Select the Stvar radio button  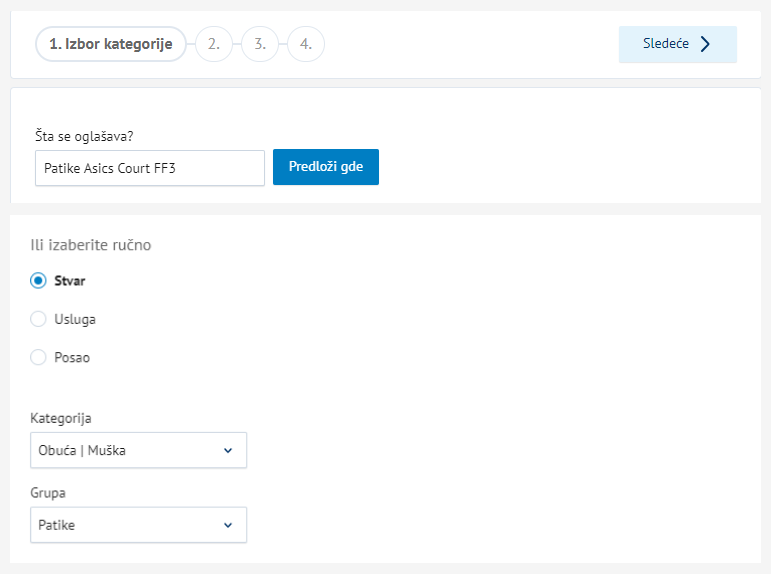38,280
